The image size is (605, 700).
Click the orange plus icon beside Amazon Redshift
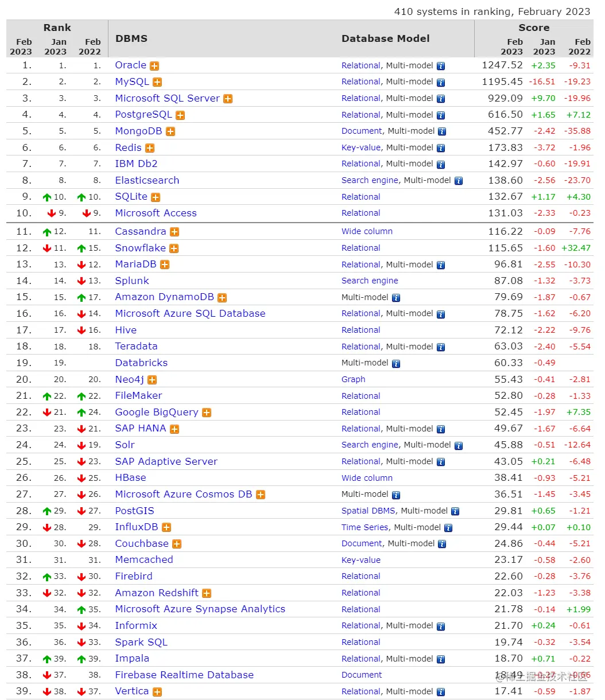click(x=207, y=593)
